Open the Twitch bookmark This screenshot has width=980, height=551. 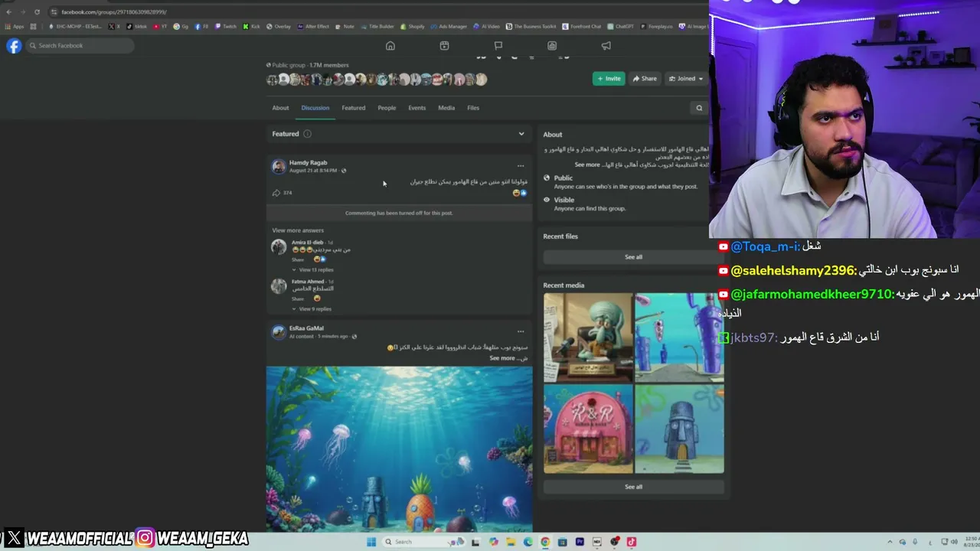(x=226, y=27)
